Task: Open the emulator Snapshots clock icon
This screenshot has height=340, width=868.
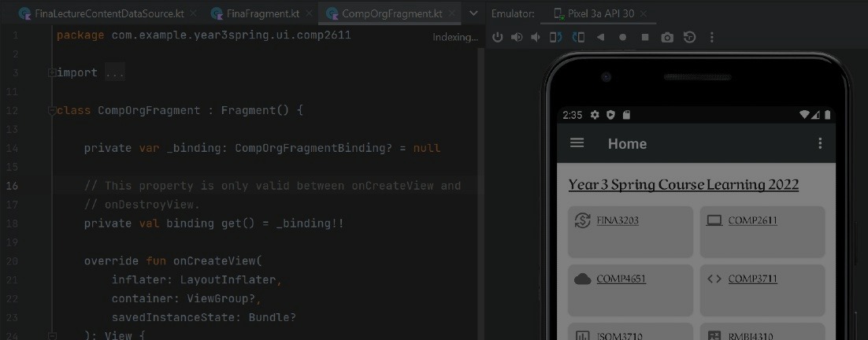Action: point(689,37)
